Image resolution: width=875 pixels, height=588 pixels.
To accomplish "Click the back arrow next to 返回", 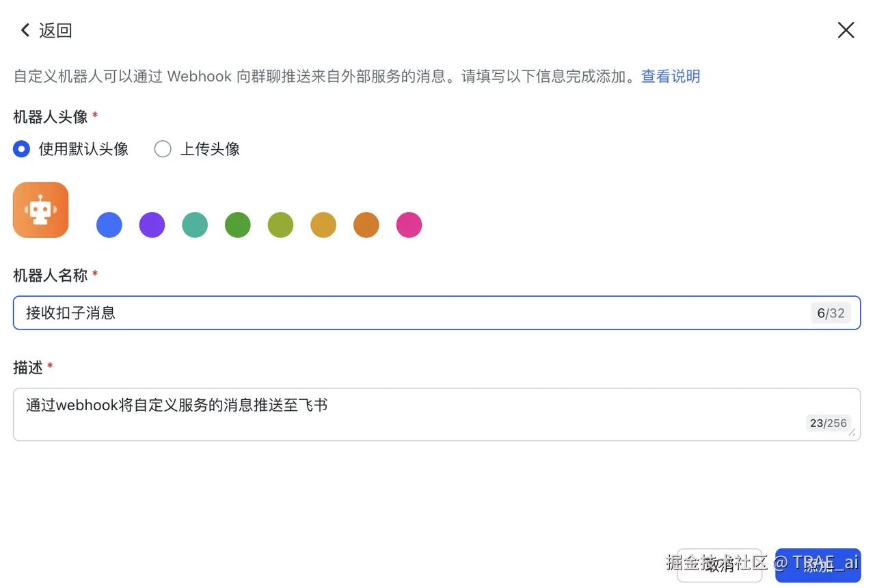I will pos(25,30).
